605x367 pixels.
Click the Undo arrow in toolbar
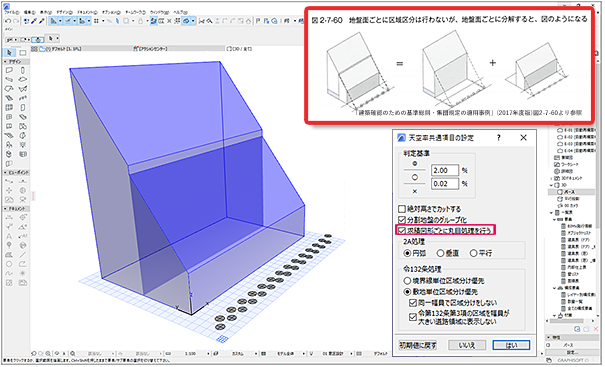click(7, 21)
